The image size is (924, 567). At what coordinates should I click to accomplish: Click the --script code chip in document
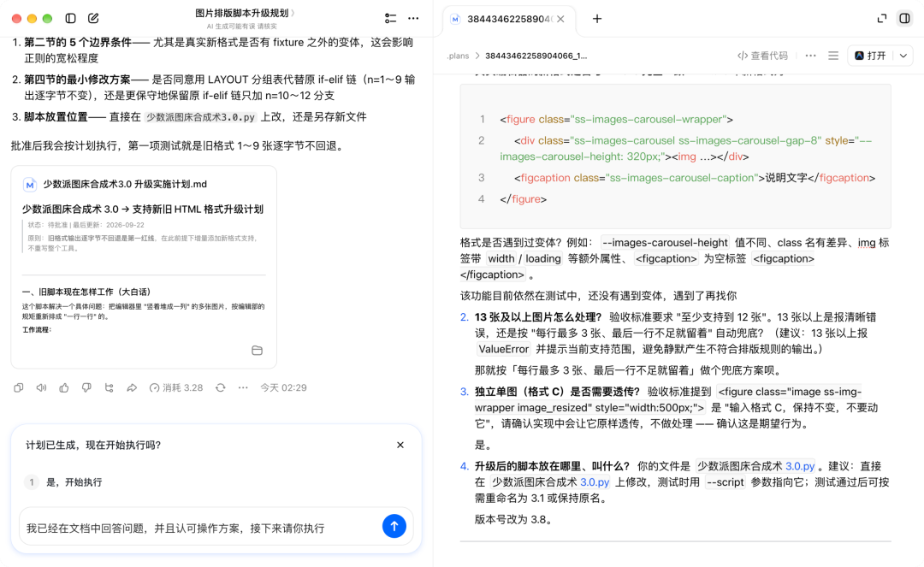pyautogui.click(x=726, y=482)
